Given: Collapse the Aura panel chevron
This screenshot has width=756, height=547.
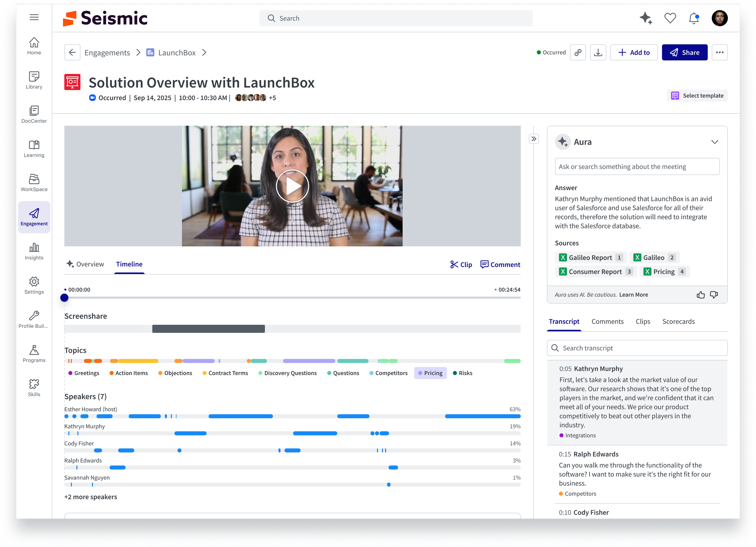Looking at the screenshot, I should coord(714,142).
